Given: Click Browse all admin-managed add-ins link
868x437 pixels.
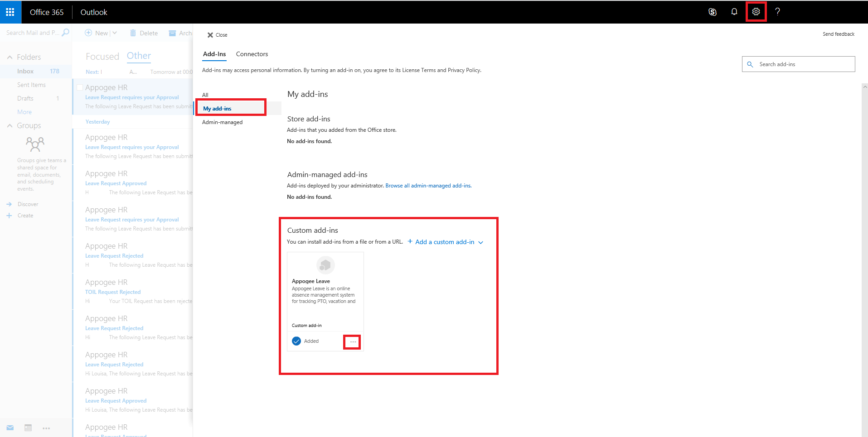Looking at the screenshot, I should coord(428,186).
